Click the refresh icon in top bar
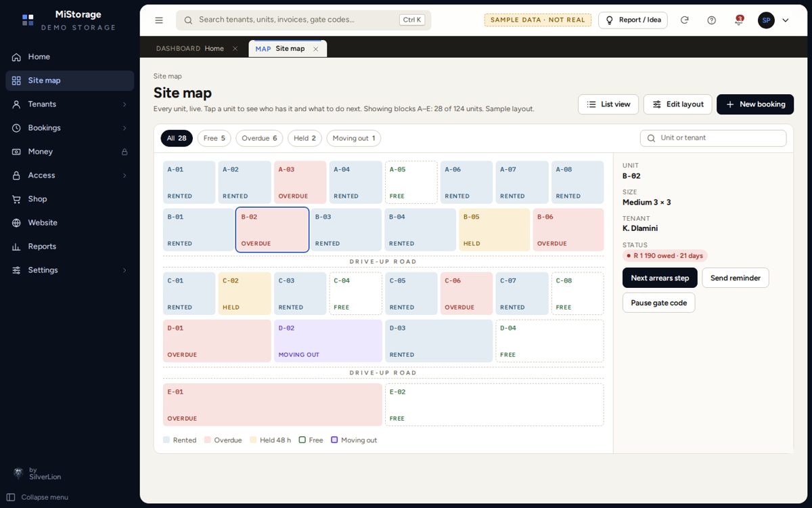 point(685,20)
